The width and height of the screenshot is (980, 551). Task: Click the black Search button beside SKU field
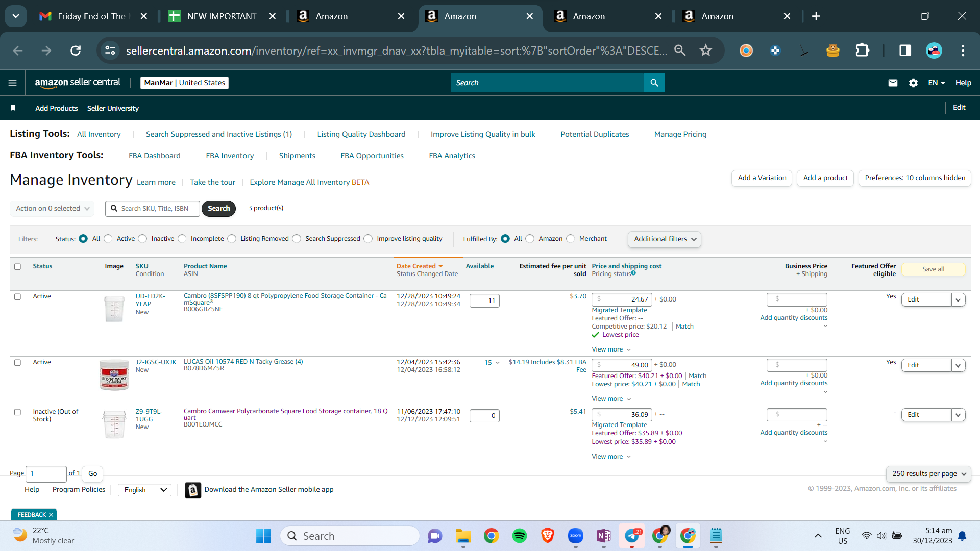(x=219, y=209)
